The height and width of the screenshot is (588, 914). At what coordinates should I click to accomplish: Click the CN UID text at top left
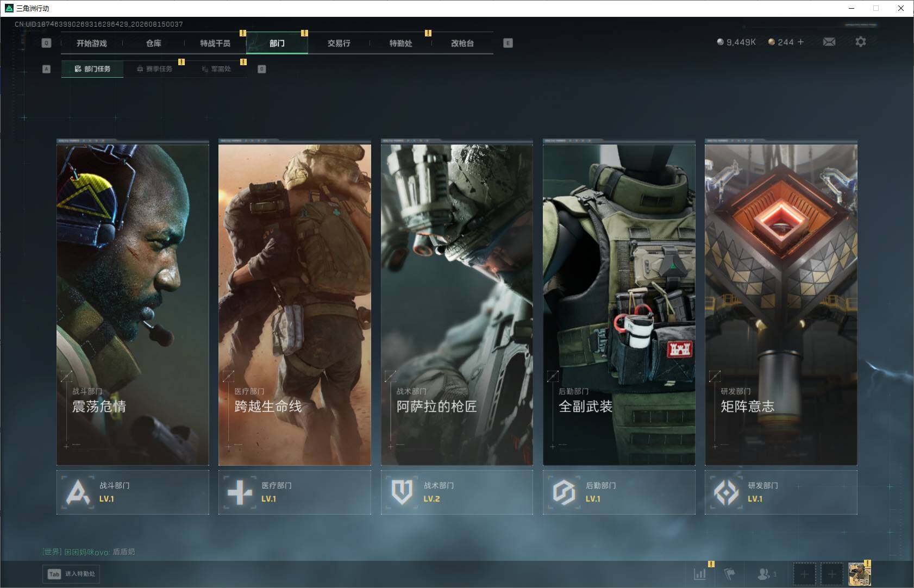coord(99,24)
